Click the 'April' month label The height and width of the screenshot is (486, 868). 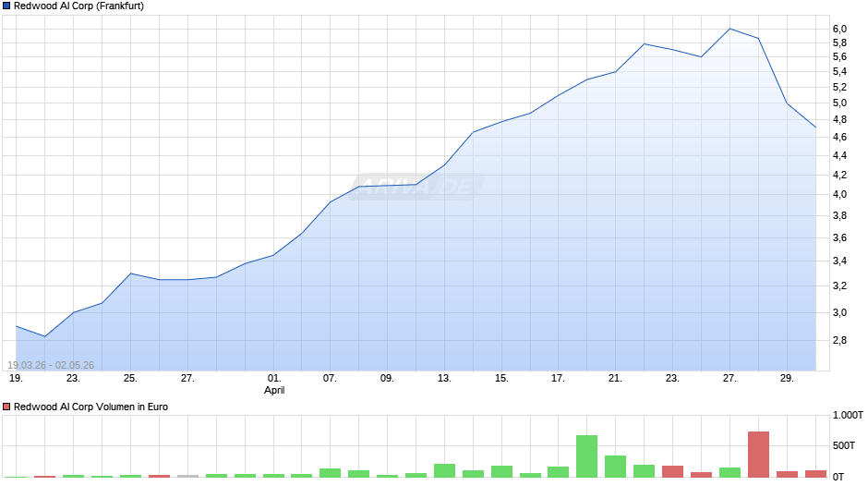[274, 390]
